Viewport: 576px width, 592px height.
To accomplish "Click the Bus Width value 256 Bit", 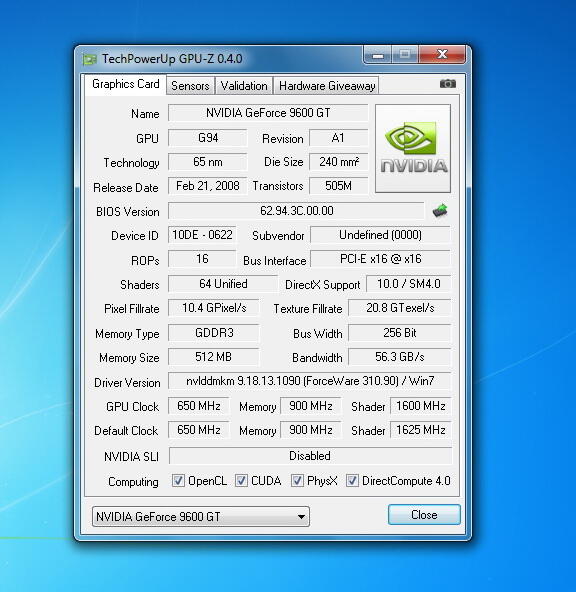I will [400, 333].
